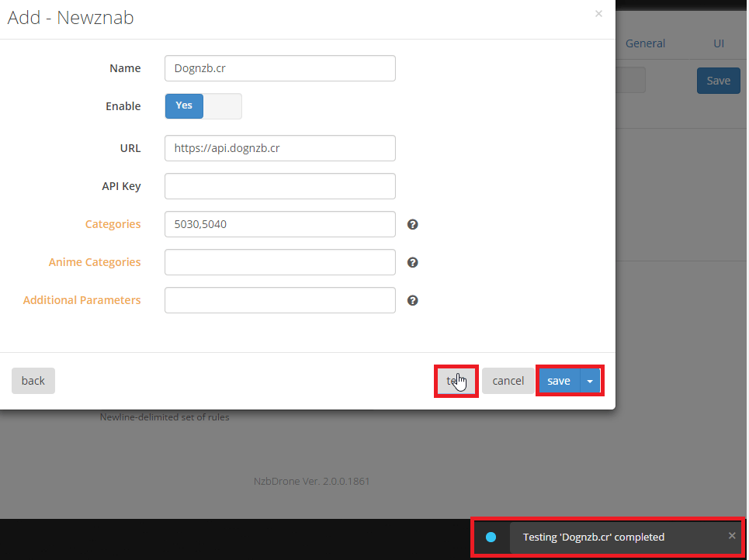Open the UI settings tab
The height and width of the screenshot is (560, 749).
click(719, 43)
